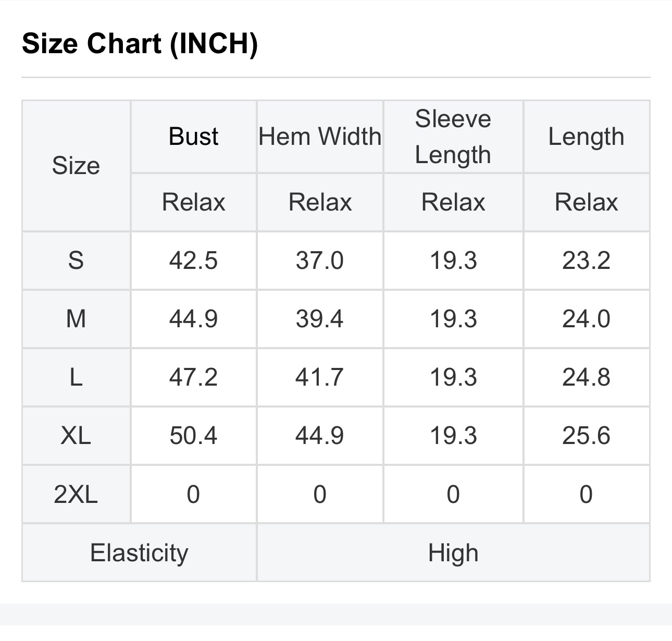672x641 pixels.
Task: Click the sleeve length value in L row
Action: [453, 377]
